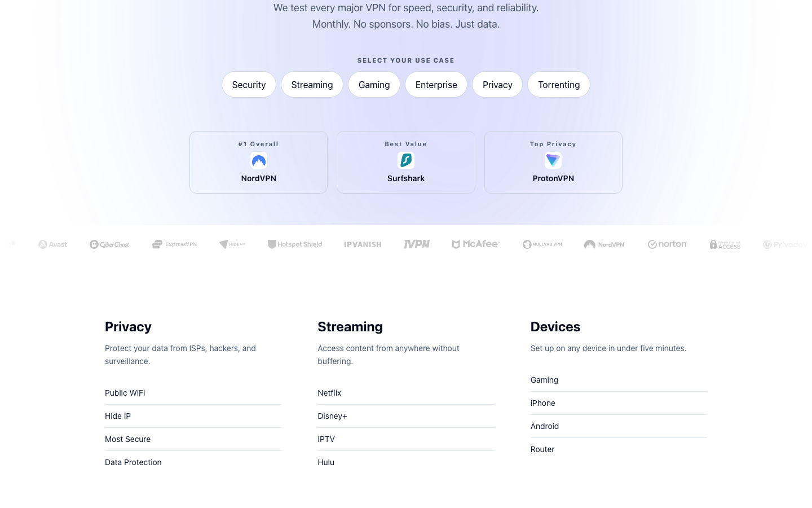Screen dimensions: 812x508
Task: Choose the Enterprise use case pill
Action: pos(436,85)
